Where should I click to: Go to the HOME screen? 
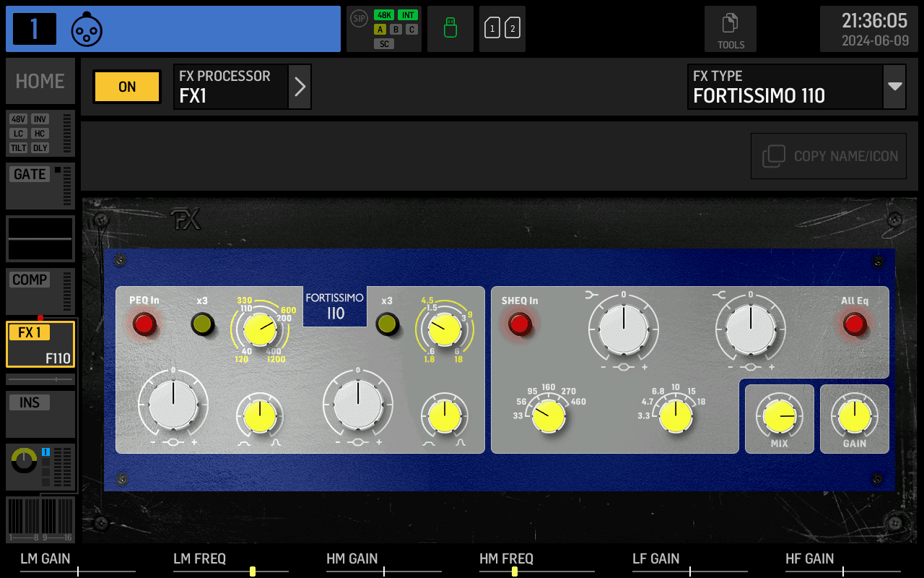click(40, 81)
